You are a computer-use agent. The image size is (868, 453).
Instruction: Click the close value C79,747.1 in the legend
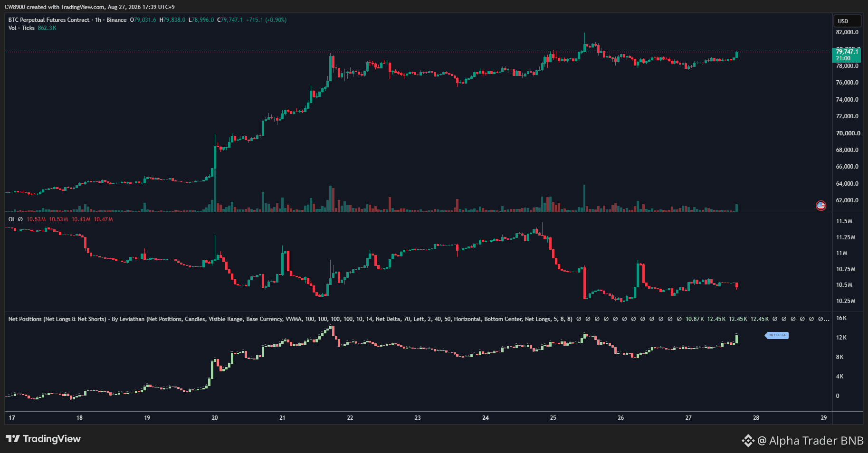pyautogui.click(x=230, y=20)
